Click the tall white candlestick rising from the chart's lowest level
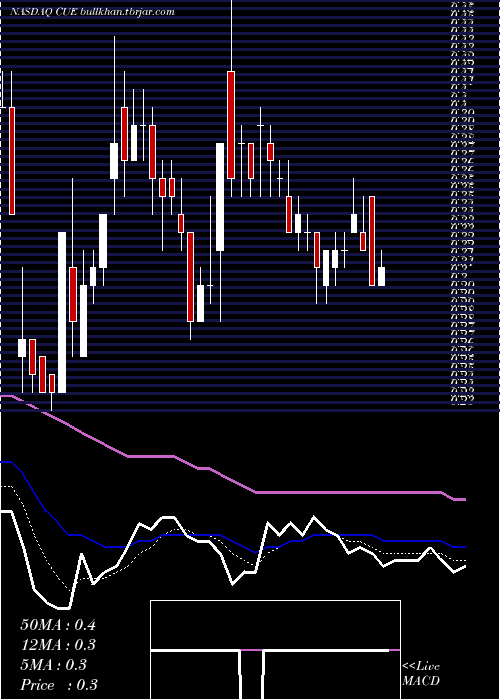This screenshot has height=700, width=500. 62,312
